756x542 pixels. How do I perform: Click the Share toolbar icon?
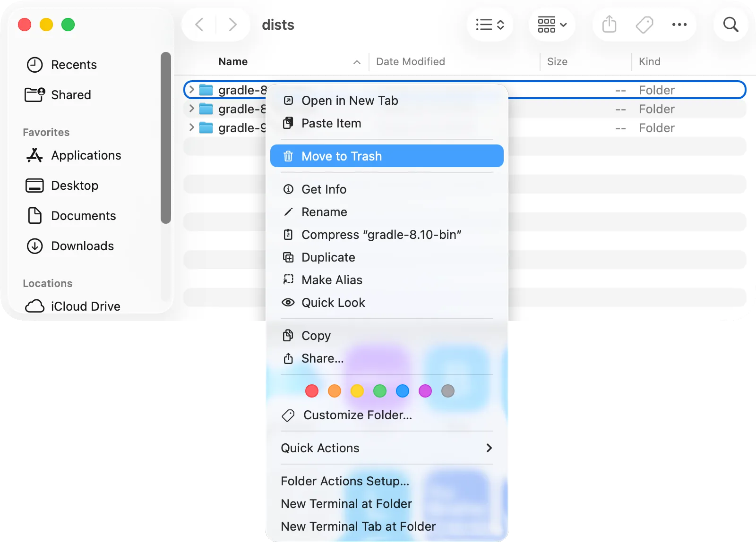pos(610,25)
